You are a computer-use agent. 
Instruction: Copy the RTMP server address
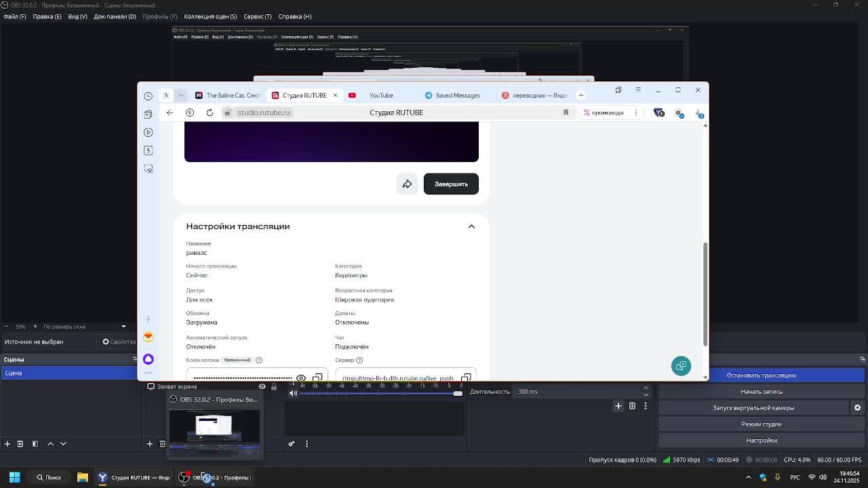click(x=466, y=378)
